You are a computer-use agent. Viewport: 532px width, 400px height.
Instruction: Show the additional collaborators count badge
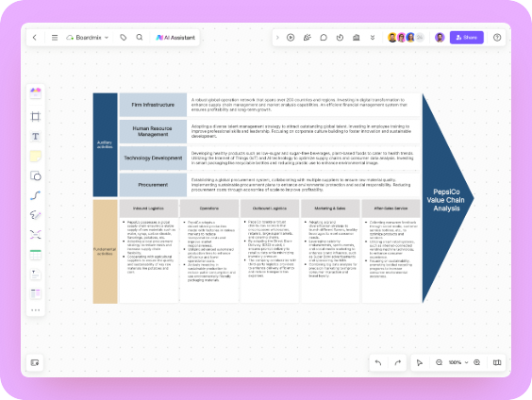click(420, 38)
